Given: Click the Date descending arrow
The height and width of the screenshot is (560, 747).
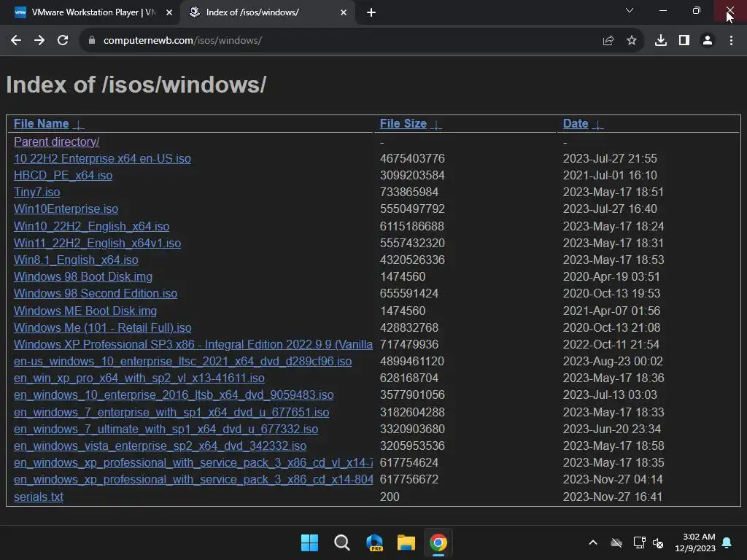Looking at the screenshot, I should (x=598, y=125).
